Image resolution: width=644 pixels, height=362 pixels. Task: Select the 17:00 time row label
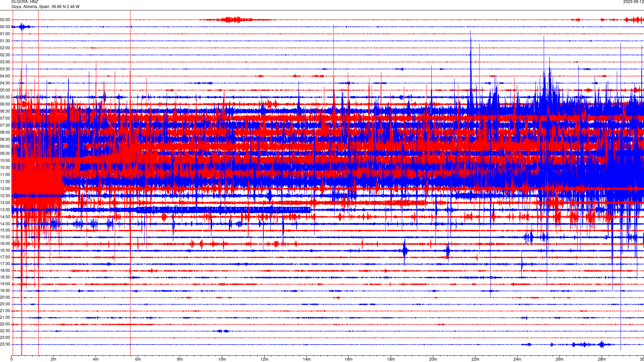(x=5, y=257)
